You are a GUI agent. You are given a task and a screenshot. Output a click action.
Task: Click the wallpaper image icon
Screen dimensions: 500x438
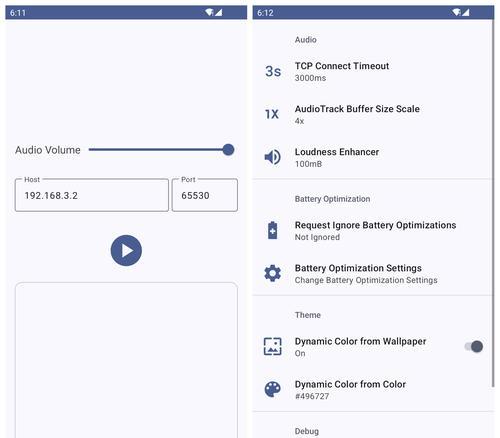(x=273, y=346)
